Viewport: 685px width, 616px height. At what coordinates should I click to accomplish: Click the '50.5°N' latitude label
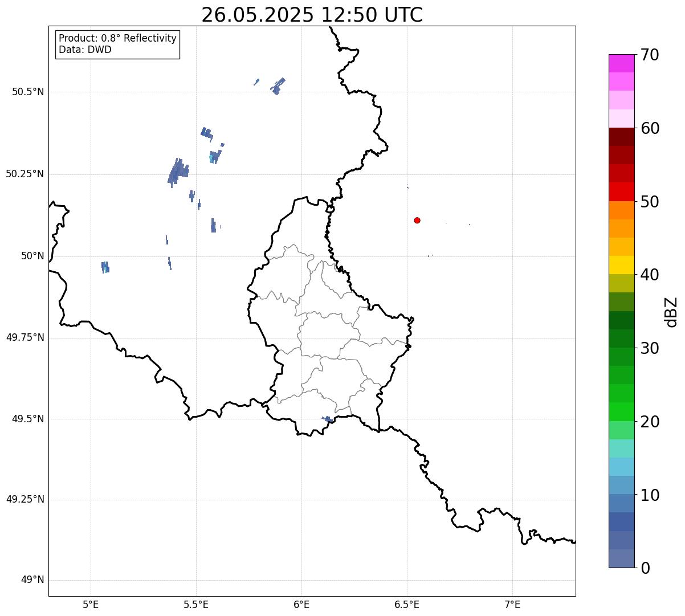coord(27,92)
